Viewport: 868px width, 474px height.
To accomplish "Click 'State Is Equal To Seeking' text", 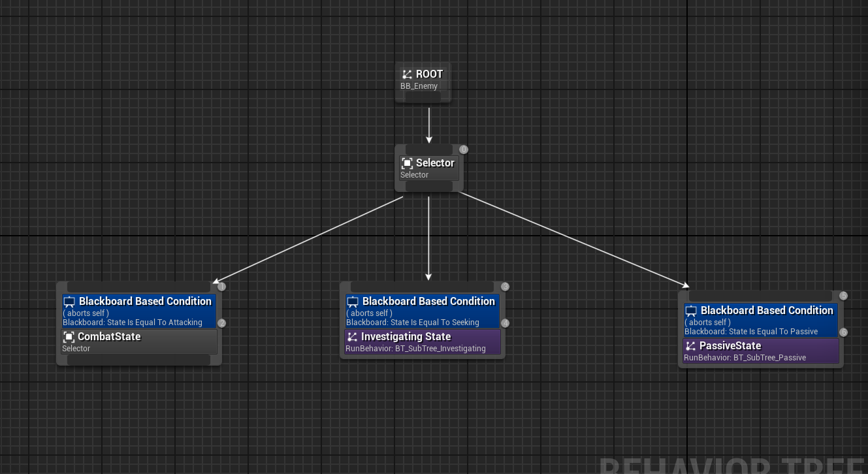I will (434, 323).
